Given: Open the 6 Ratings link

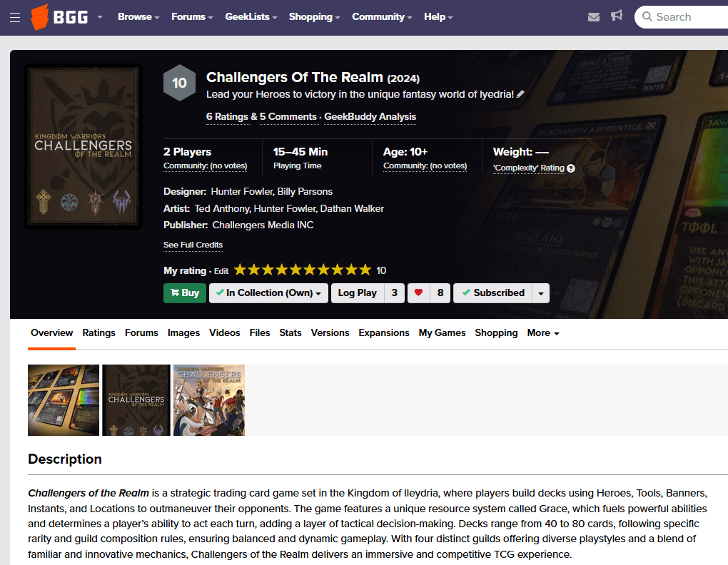Looking at the screenshot, I should (x=227, y=116).
